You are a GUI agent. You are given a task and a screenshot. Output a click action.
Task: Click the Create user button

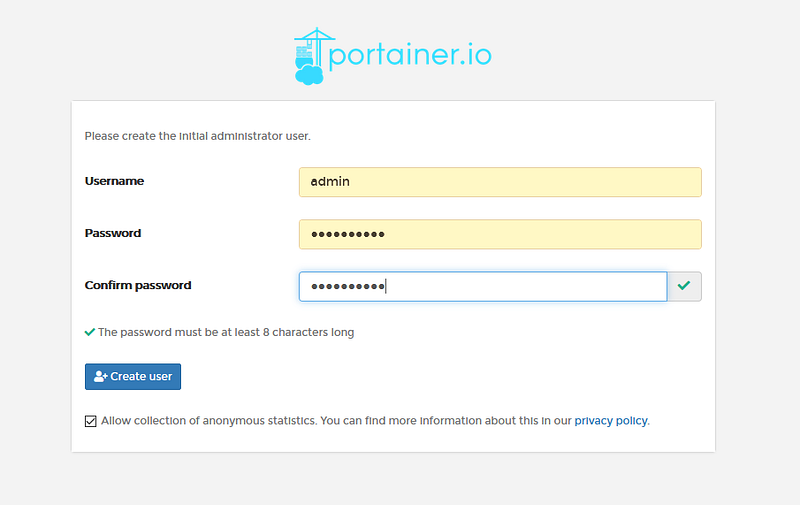click(133, 376)
